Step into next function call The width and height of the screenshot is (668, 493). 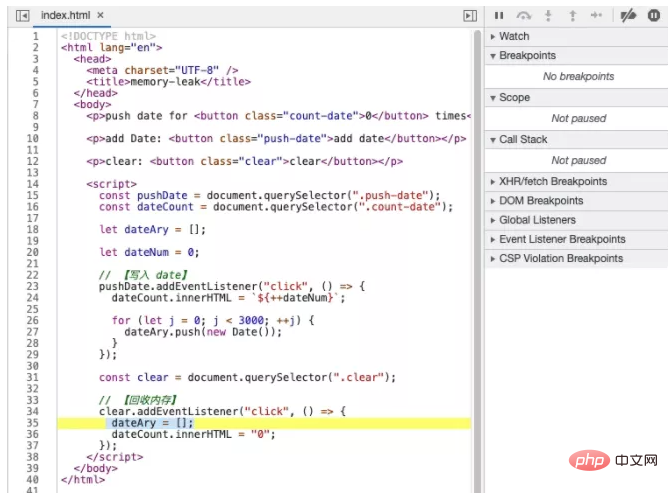(548, 16)
